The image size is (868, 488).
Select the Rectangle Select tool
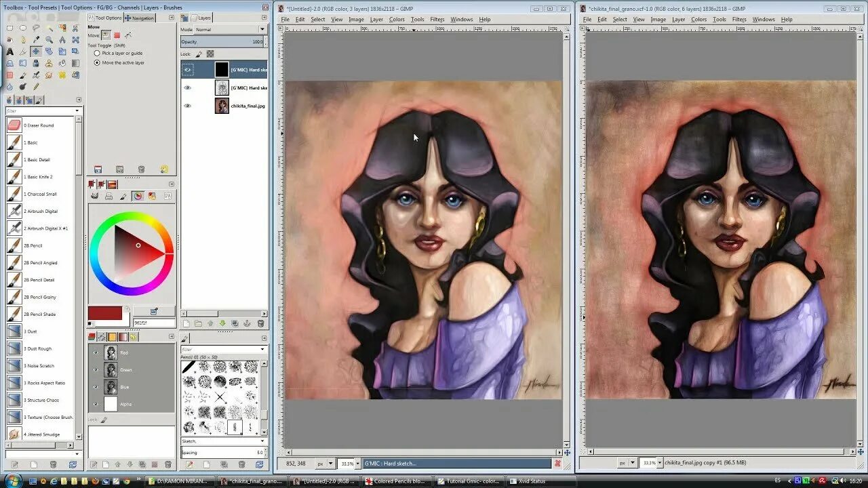9,28
